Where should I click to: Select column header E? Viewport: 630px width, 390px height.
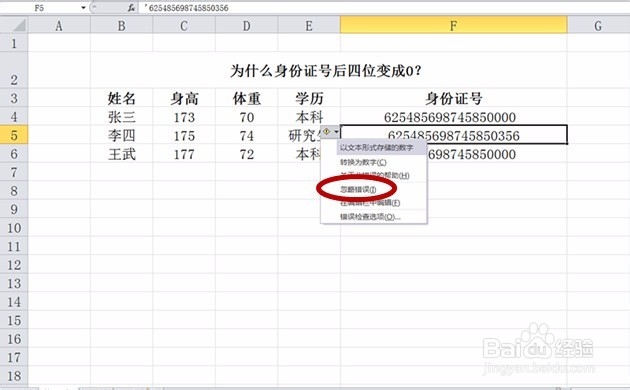(x=309, y=26)
